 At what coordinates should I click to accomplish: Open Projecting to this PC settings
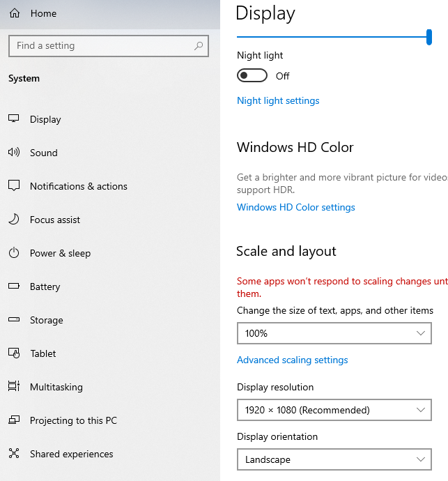click(73, 420)
